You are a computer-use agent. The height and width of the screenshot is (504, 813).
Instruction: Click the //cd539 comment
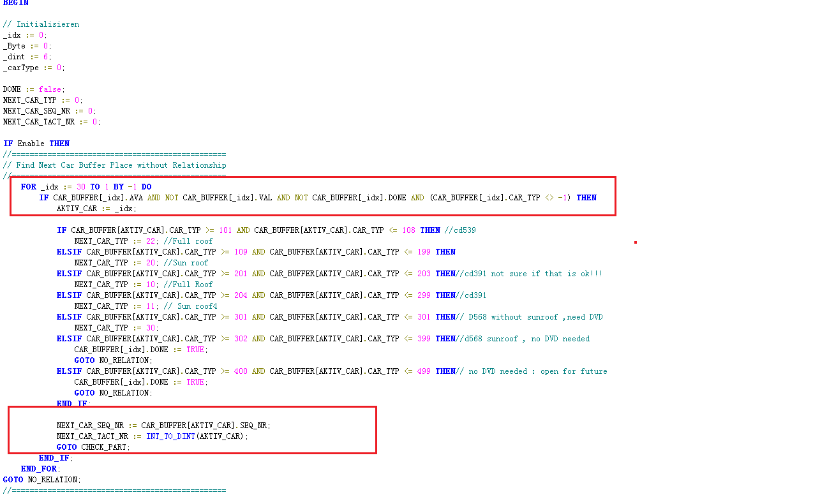click(460, 230)
